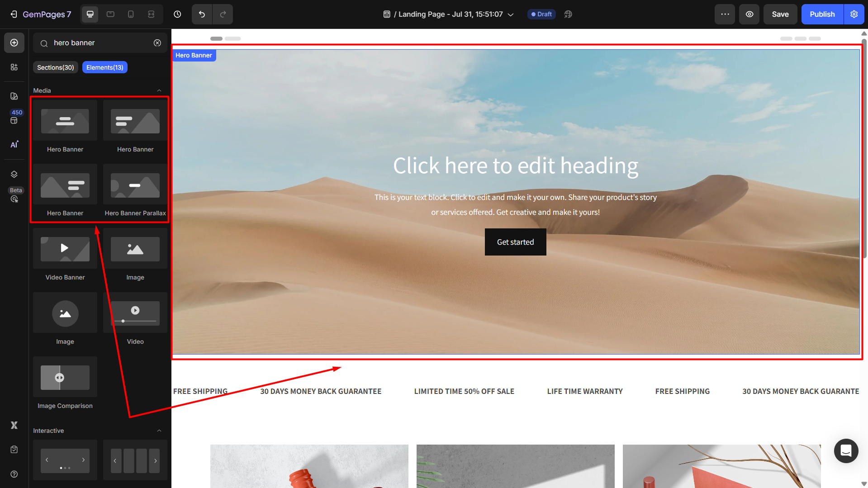
Task: Open the chat support widget
Action: click(x=846, y=451)
